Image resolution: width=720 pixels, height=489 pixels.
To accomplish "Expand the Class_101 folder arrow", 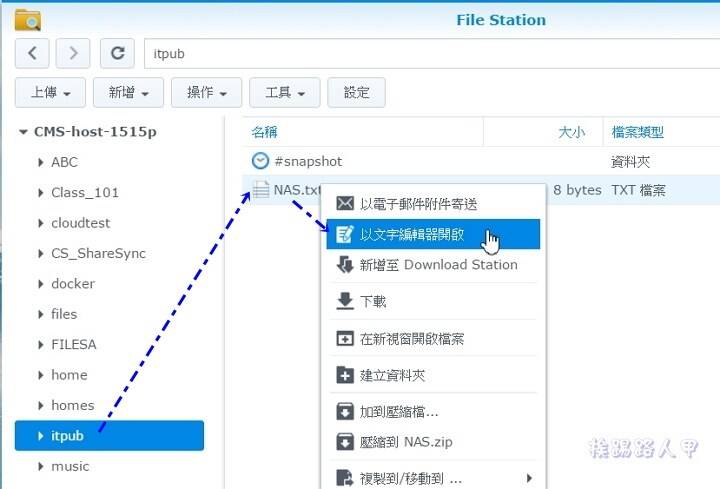I will [41, 193].
